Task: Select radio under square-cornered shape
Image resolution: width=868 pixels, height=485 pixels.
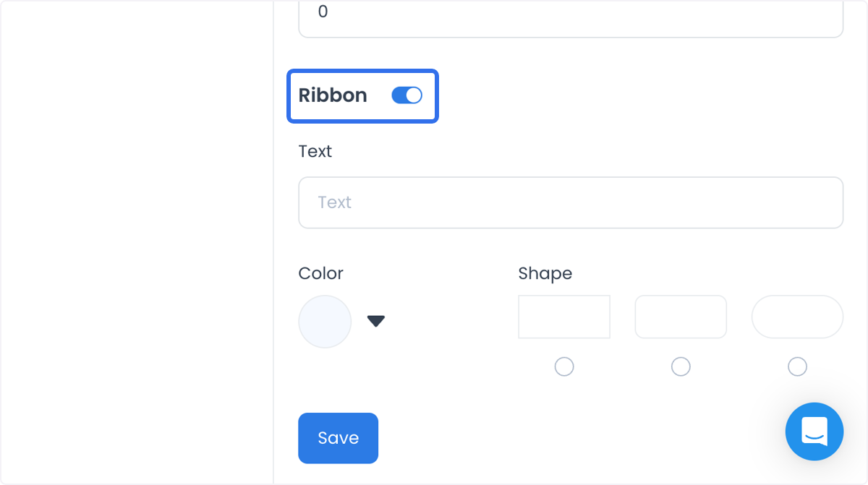Action: [x=564, y=367]
